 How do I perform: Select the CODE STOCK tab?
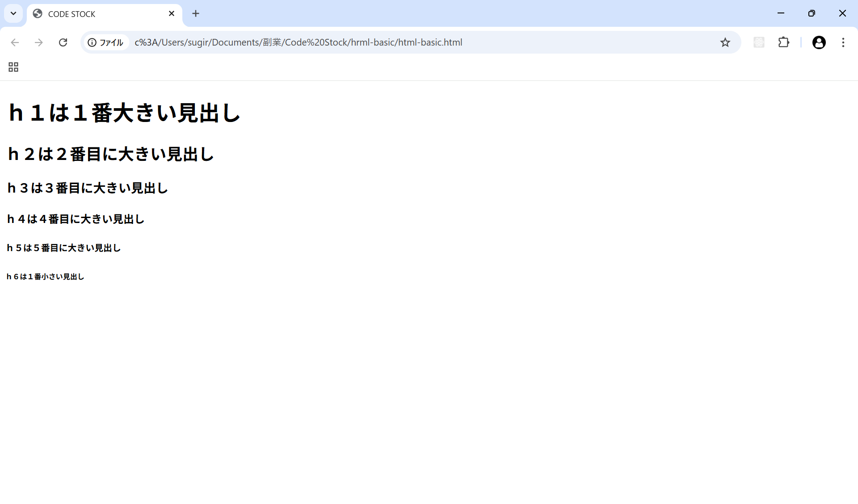(98, 14)
